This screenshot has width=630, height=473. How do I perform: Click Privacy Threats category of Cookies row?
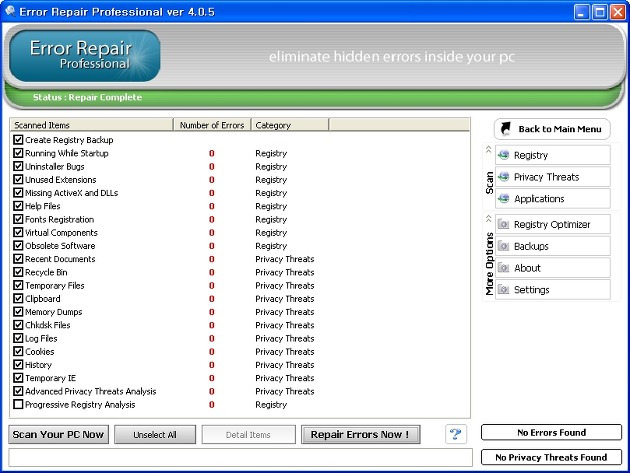[284, 352]
